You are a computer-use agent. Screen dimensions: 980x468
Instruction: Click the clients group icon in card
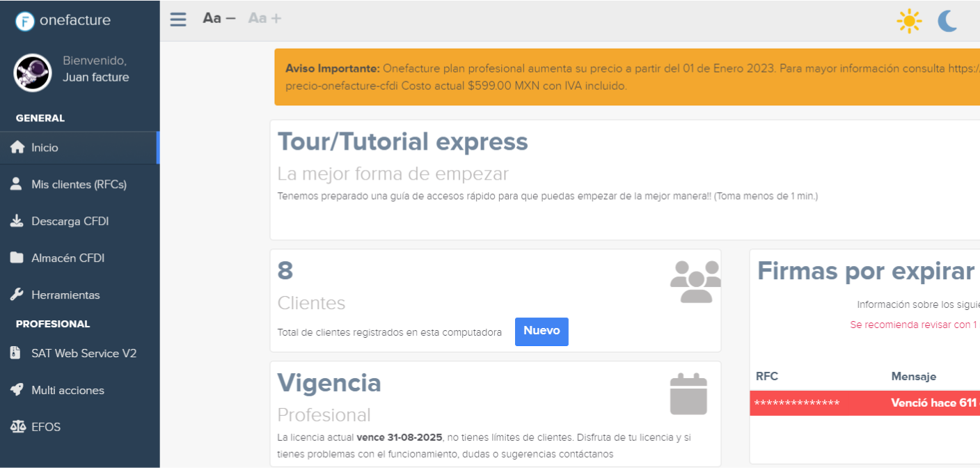click(x=695, y=281)
